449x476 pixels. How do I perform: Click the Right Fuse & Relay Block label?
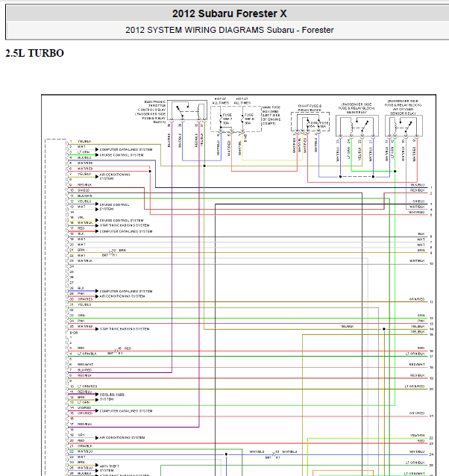pyautogui.click(x=310, y=107)
